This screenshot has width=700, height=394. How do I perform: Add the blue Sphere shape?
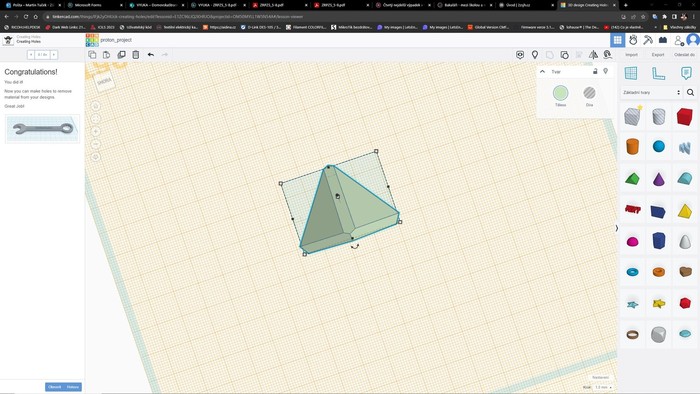[658, 146]
